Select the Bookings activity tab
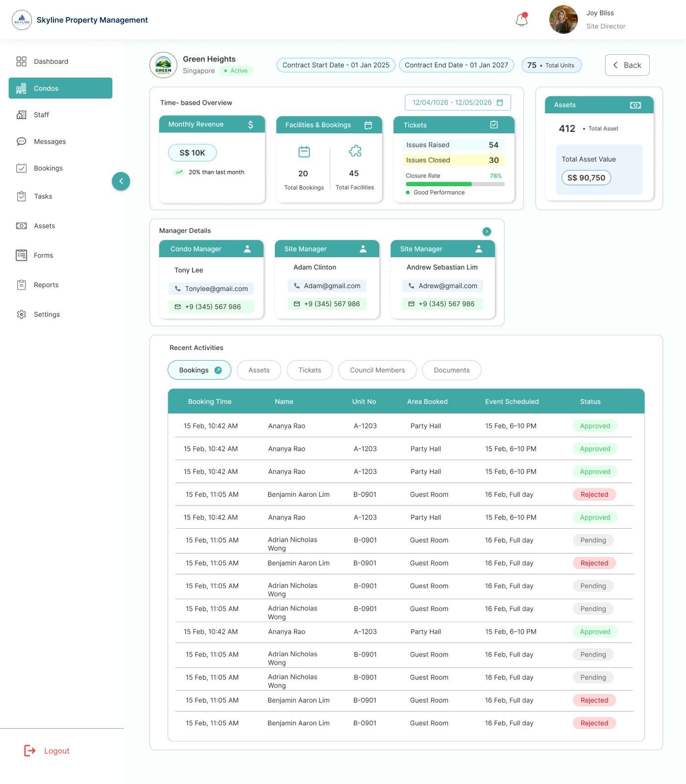Viewport: 686px width, 784px height. point(200,370)
